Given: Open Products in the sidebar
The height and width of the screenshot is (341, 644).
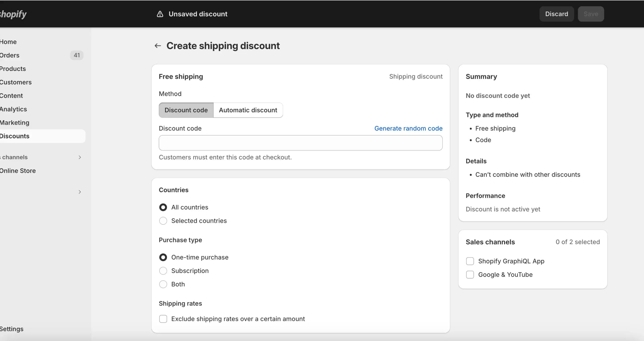Looking at the screenshot, I should point(13,69).
